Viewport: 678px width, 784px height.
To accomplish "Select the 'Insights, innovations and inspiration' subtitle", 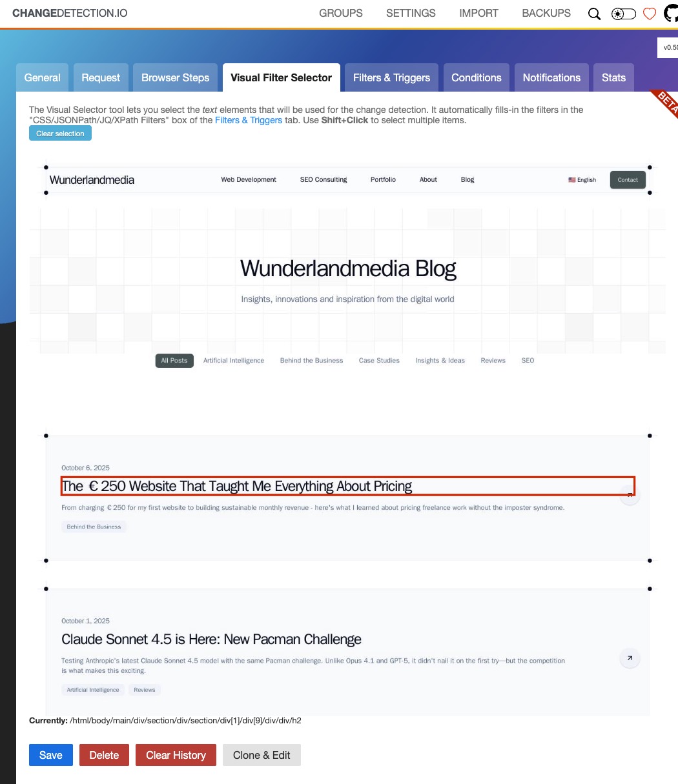I will [x=347, y=299].
